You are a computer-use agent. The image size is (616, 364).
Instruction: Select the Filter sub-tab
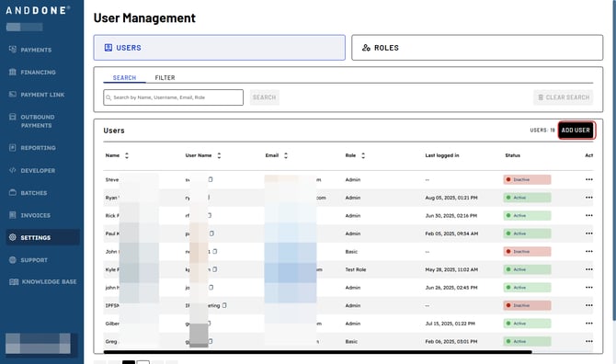[x=165, y=78]
